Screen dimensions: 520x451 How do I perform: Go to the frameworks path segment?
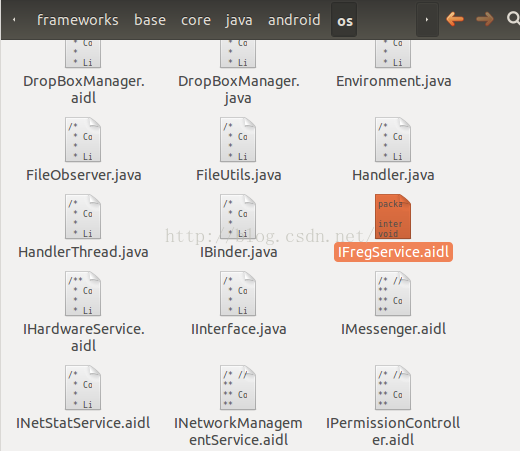coord(78,20)
